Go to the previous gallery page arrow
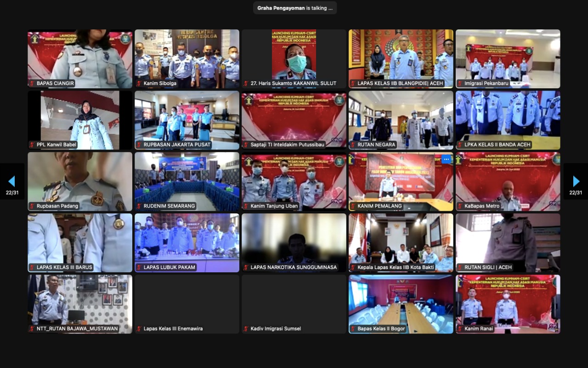 (x=12, y=181)
